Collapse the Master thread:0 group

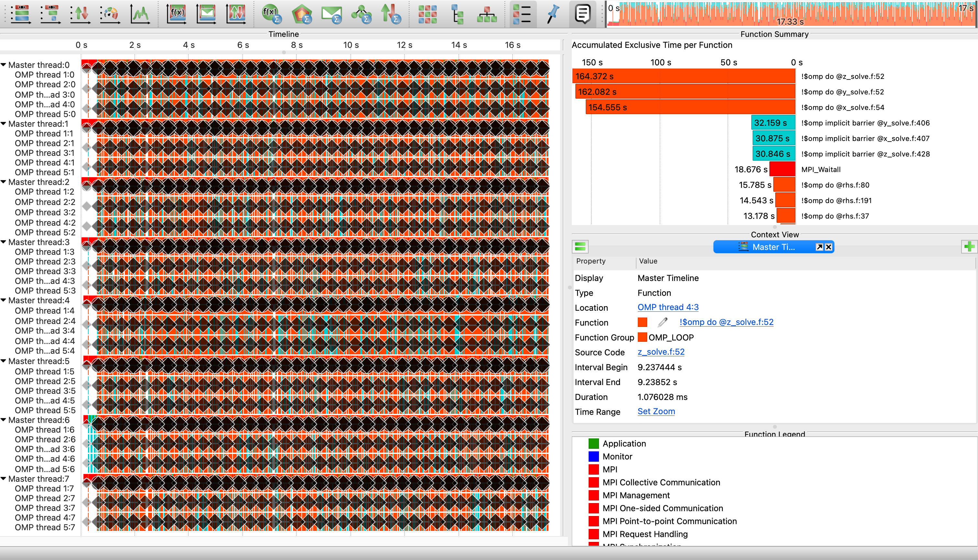tap(4, 65)
